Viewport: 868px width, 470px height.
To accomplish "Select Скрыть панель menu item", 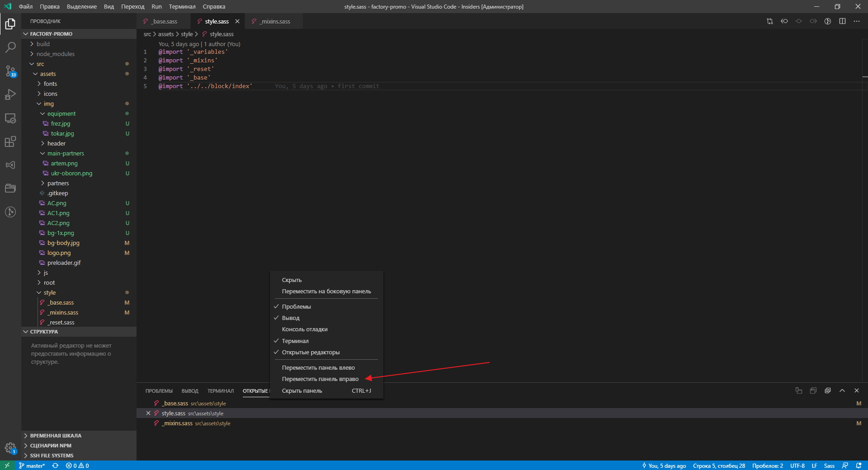I will click(x=326, y=390).
